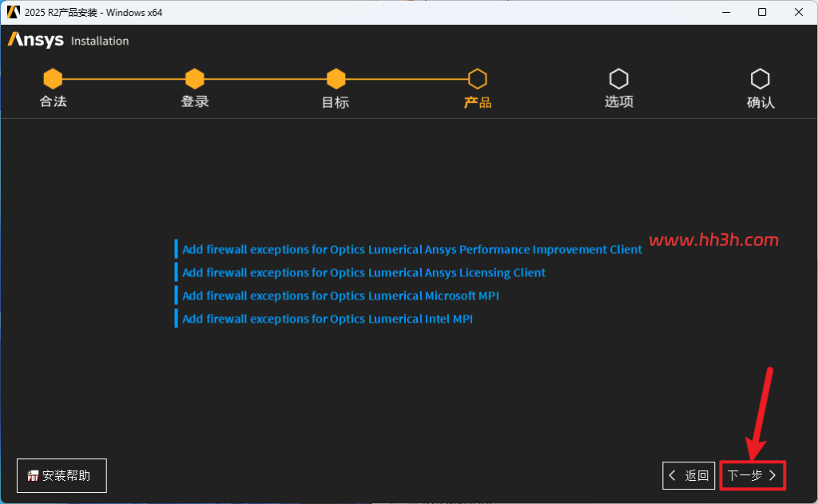The image size is (818, 504).
Task: Click the 目标 step hexagon icon
Action: (336, 79)
